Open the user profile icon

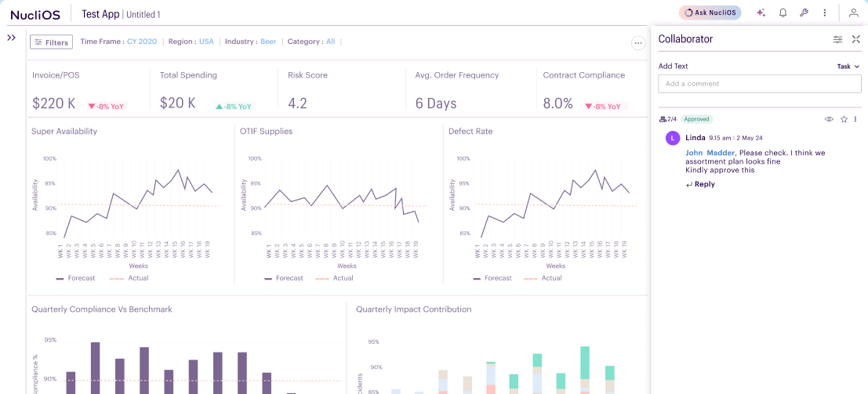(x=854, y=13)
